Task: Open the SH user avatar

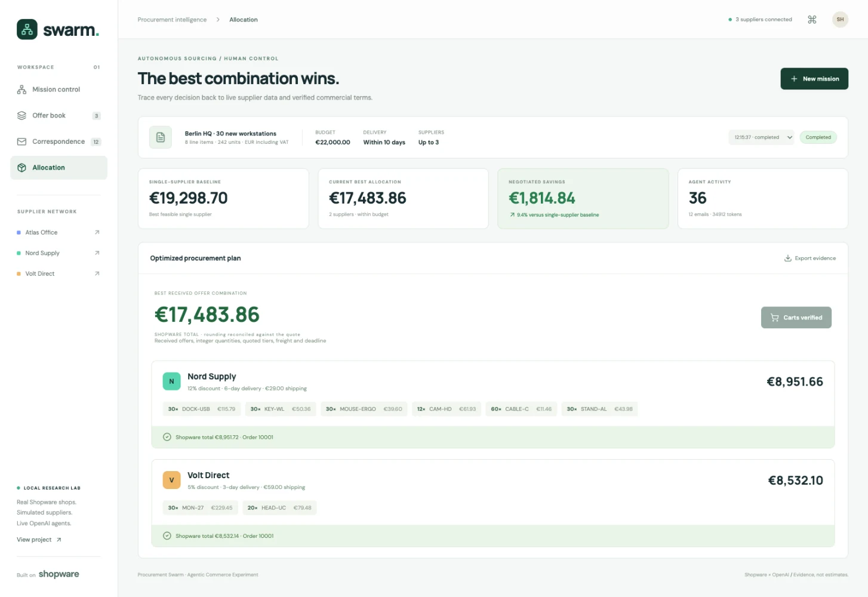Action: pyautogui.click(x=840, y=20)
